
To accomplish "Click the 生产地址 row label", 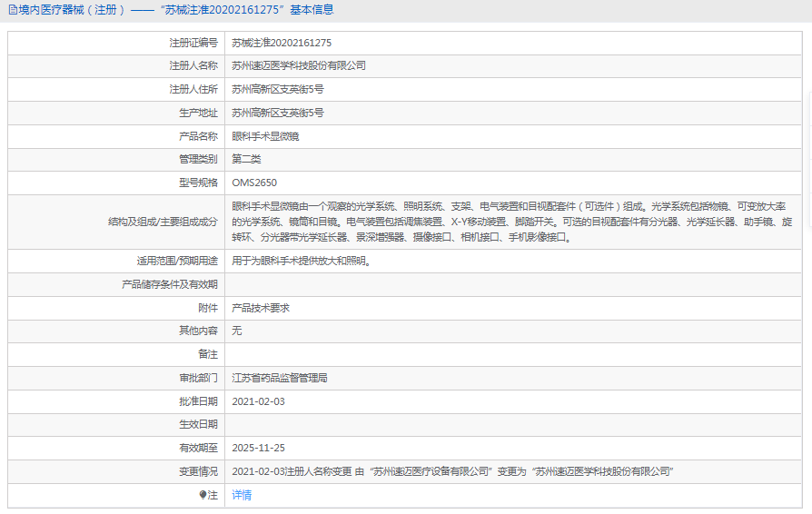I will [198, 113].
